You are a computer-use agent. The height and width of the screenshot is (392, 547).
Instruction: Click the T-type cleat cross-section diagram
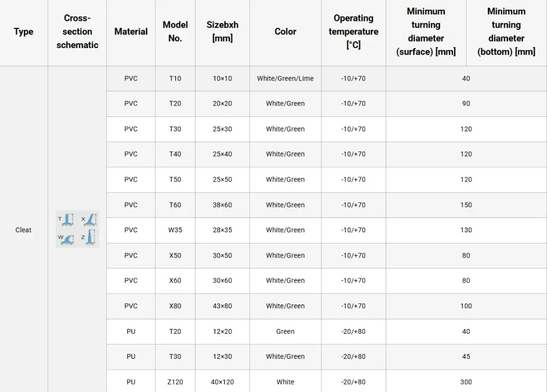tap(67, 219)
